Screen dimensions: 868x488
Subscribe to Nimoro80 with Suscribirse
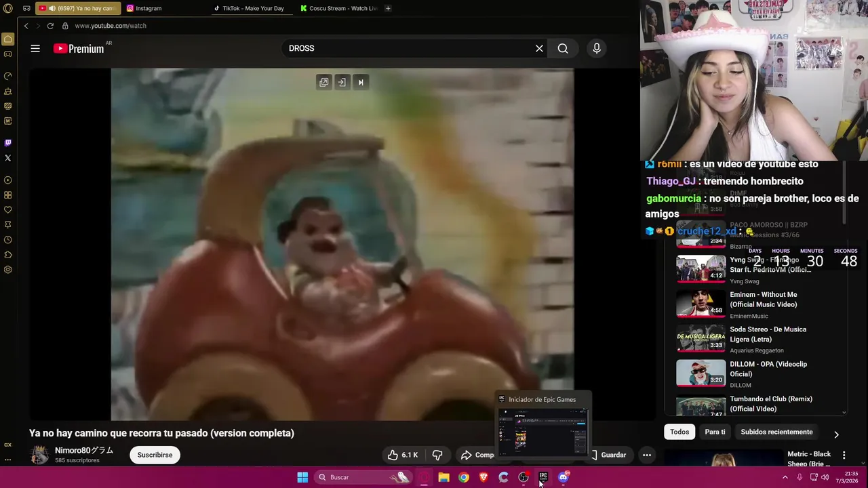[155, 455]
